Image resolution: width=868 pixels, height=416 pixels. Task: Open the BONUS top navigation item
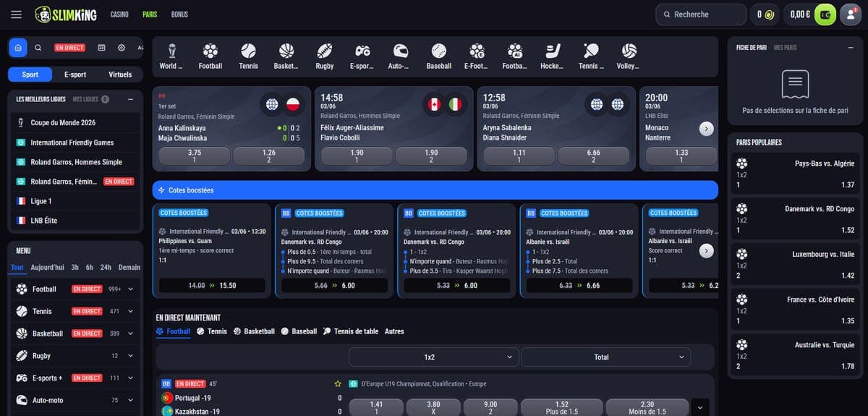coord(179,14)
